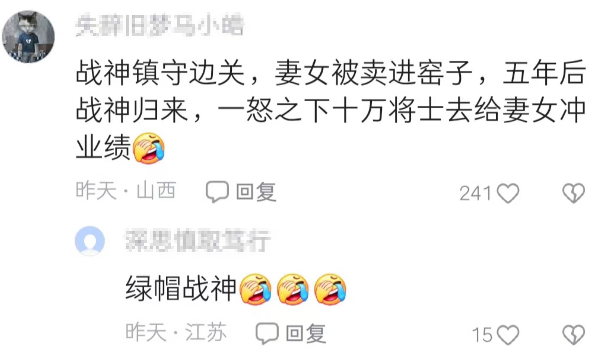Click the 241 like count
Screen dimensions: 607x364
(475, 193)
